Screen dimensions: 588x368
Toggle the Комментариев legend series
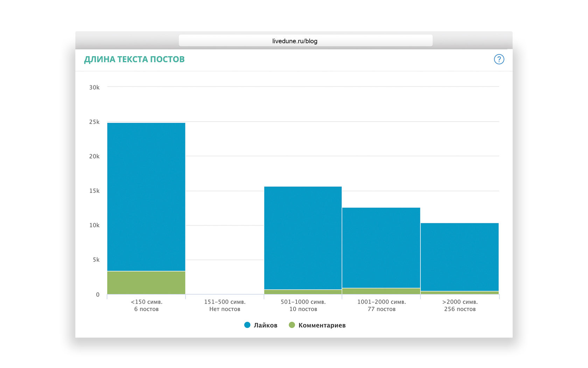click(317, 325)
